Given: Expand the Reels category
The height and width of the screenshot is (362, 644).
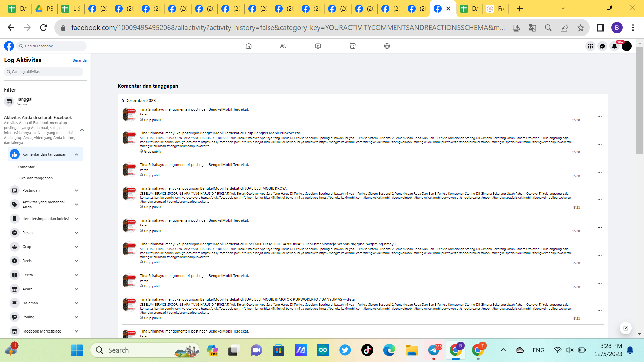Looking at the screenshot, I should [77, 261].
